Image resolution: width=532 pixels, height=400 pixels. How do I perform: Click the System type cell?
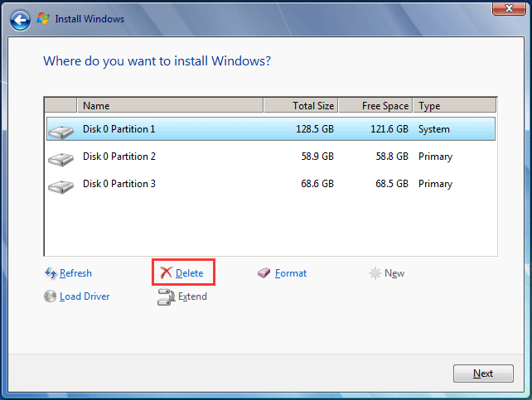point(434,129)
